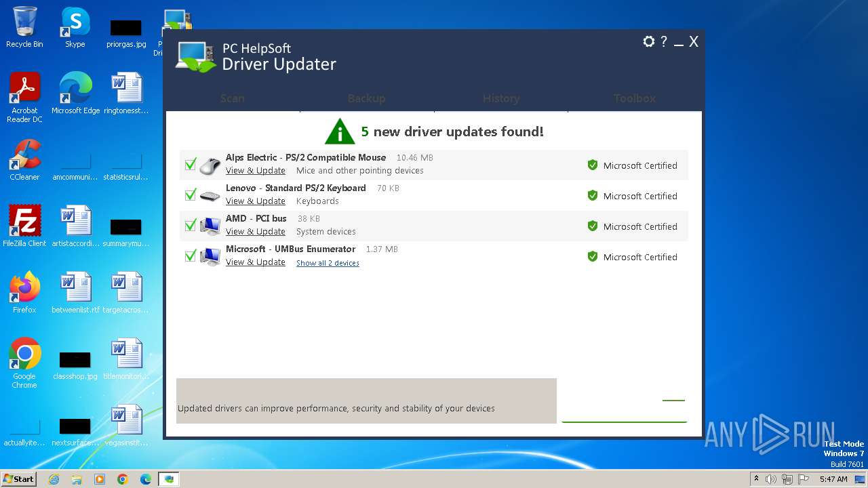The height and width of the screenshot is (488, 868).
Task: Open Windows Media Player from taskbar
Action: (100, 479)
